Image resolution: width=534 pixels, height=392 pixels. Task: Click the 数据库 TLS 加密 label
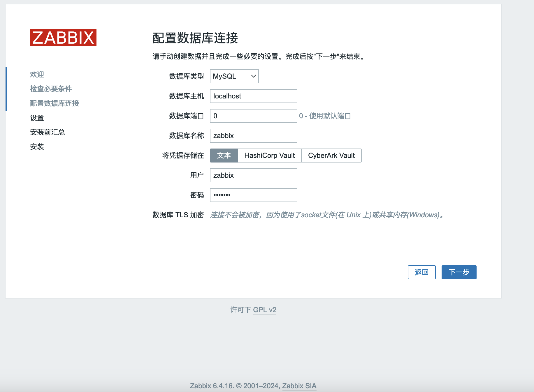178,215
